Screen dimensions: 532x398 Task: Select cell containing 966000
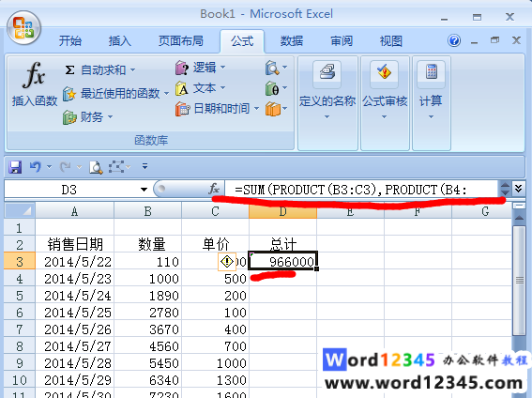(282, 262)
